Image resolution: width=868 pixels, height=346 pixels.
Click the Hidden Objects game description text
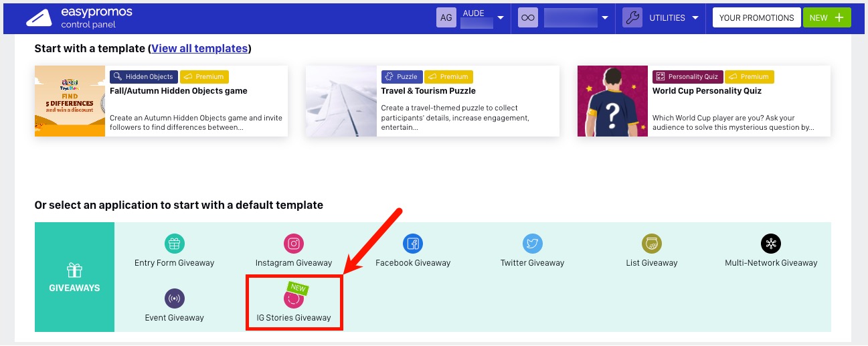196,122
